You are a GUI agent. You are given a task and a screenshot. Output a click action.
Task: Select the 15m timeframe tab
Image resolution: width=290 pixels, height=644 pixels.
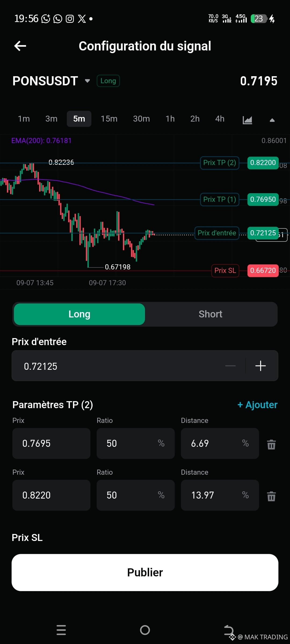[109, 119]
